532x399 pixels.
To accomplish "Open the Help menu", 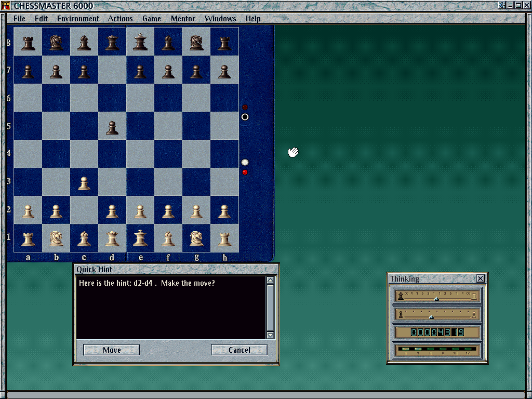I will point(253,19).
